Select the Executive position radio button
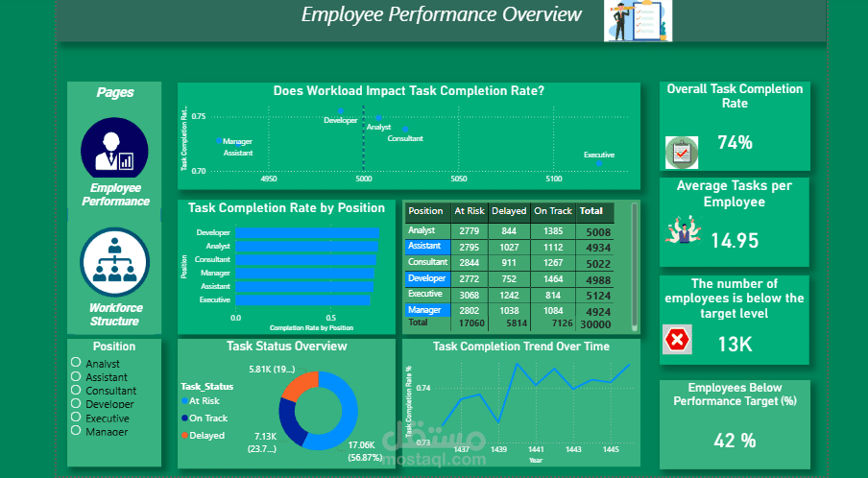868x478 pixels. [x=76, y=418]
